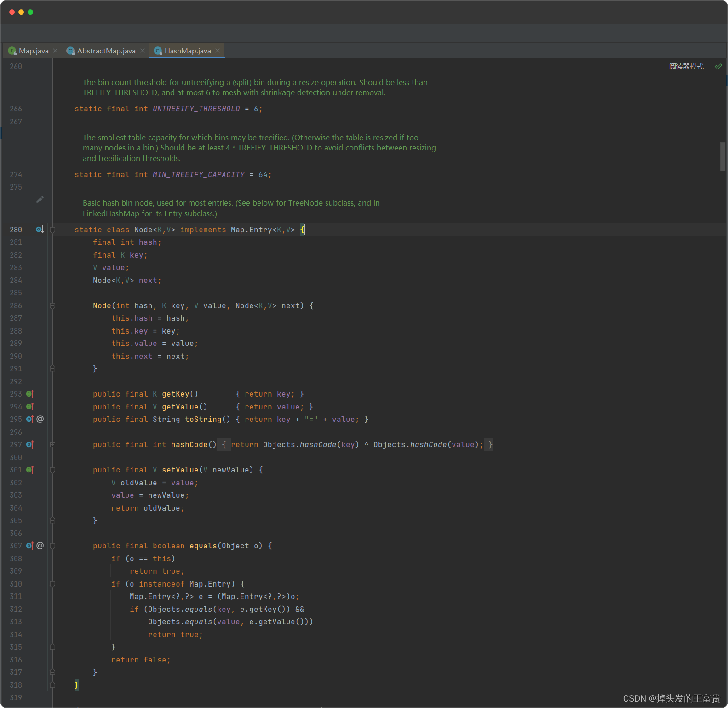Image resolution: width=728 pixels, height=708 pixels.
Task: Click the has-subclasses gutter icon on line 280
Action: click(40, 230)
